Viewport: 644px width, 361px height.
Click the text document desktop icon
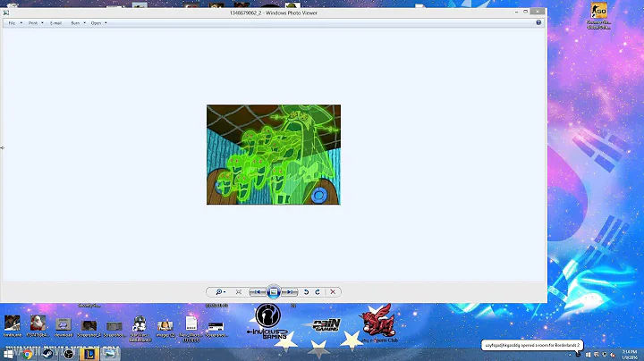[x=191, y=329]
